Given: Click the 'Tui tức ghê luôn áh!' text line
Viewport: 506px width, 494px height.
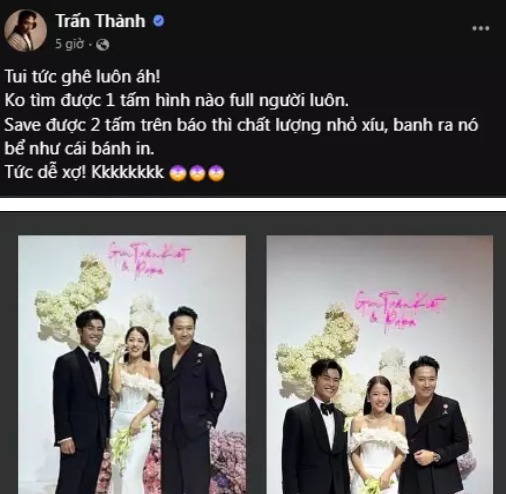Looking at the screenshot, I should click(x=83, y=77).
